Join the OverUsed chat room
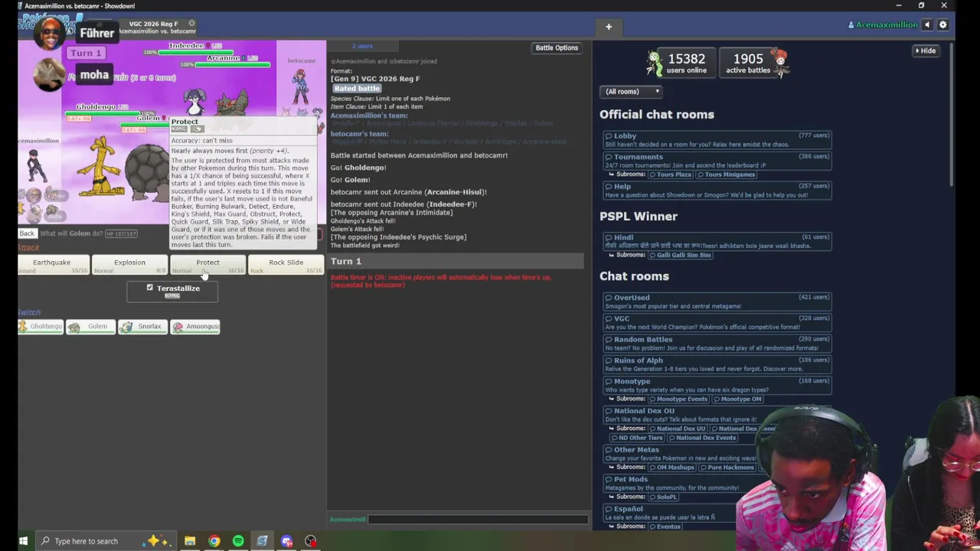Screen dimensions: 980x551 click(x=717, y=302)
